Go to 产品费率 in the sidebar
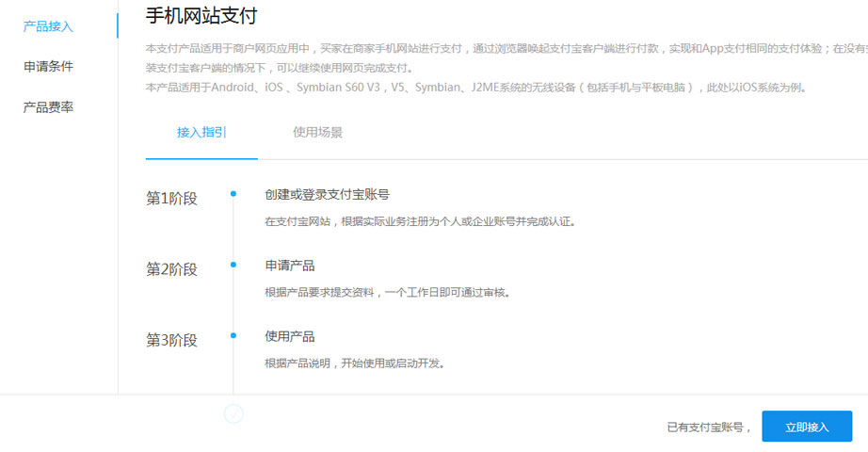Image resolution: width=868 pixels, height=452 pixels. point(48,107)
